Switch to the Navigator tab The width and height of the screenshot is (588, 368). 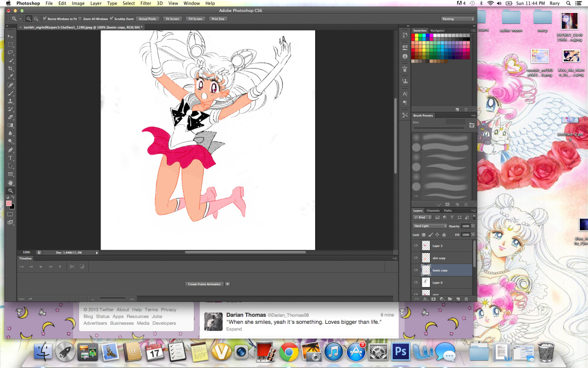[x=437, y=30]
